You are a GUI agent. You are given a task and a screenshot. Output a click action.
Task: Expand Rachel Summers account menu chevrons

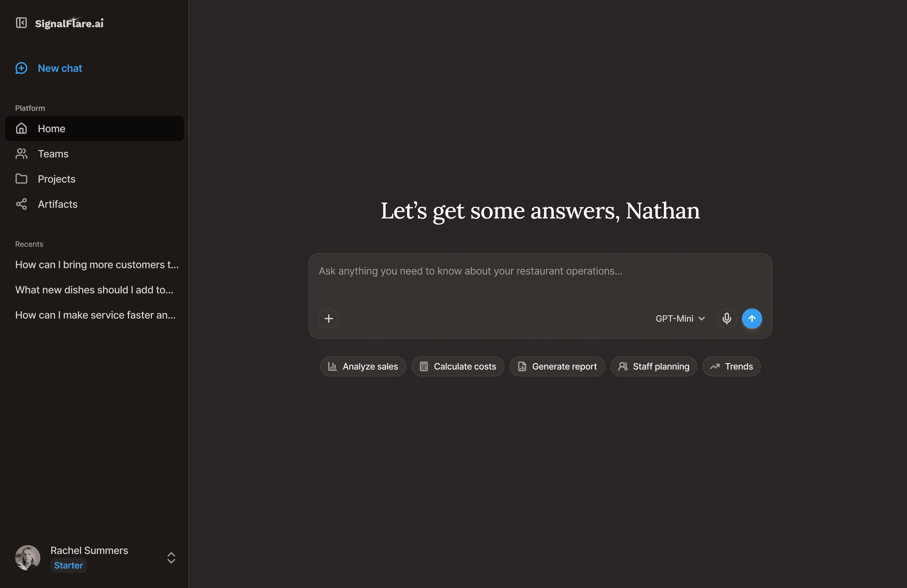click(171, 558)
